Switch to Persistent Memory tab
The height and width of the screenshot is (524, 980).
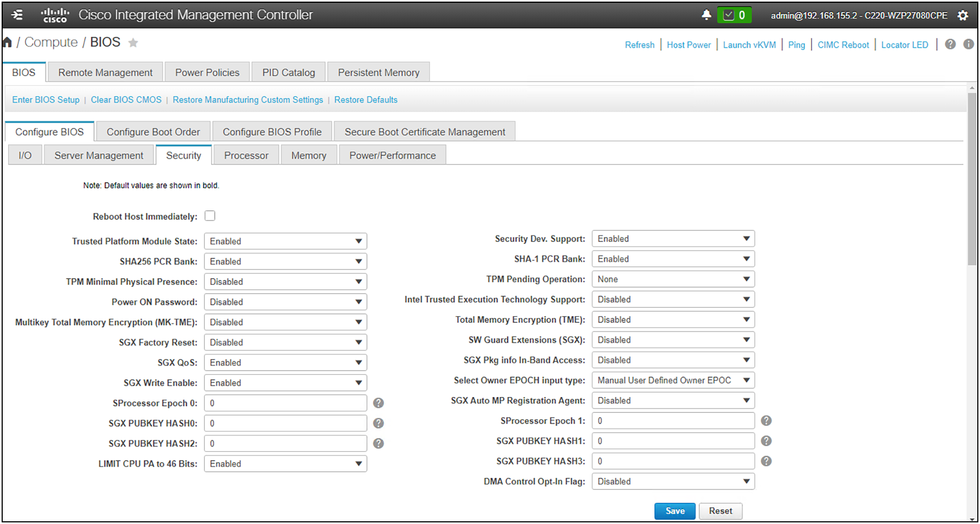(x=379, y=72)
